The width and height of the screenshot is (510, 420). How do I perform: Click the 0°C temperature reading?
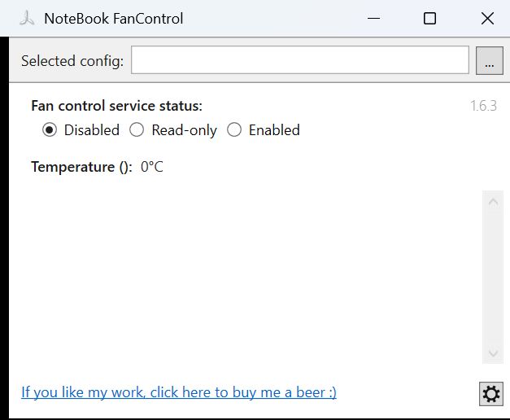point(152,167)
